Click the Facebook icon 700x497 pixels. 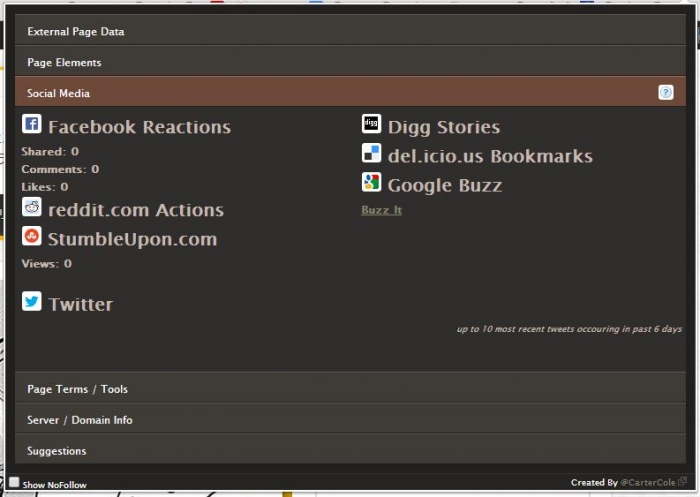(32, 124)
